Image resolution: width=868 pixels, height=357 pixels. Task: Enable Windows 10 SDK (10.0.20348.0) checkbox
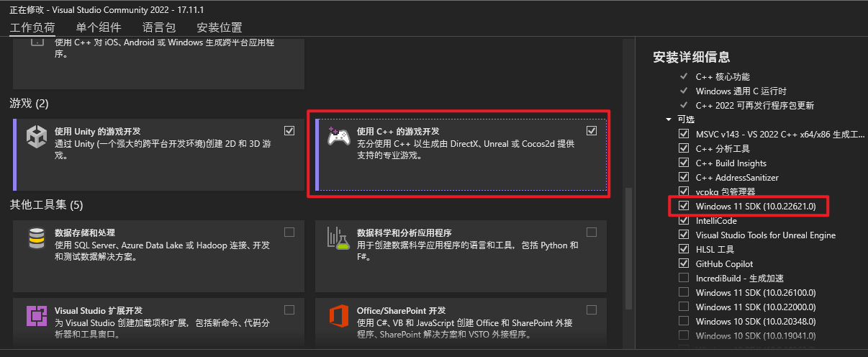684,322
